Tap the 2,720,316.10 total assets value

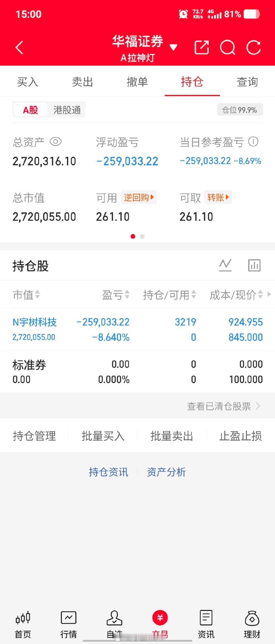click(44, 161)
